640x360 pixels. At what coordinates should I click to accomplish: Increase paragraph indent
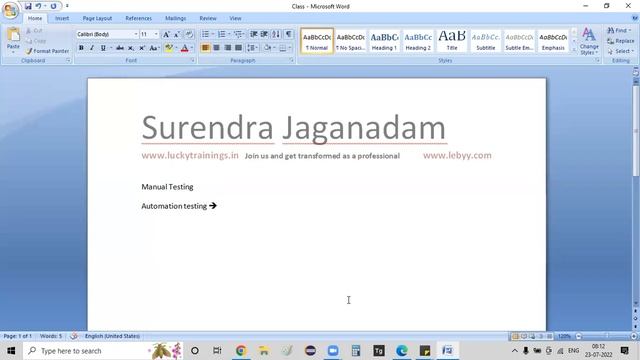point(264,34)
